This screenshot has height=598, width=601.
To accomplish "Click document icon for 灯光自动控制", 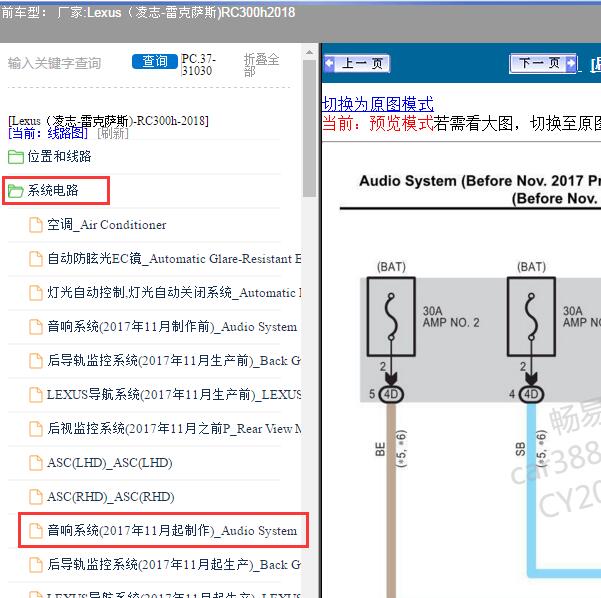I will [36, 293].
